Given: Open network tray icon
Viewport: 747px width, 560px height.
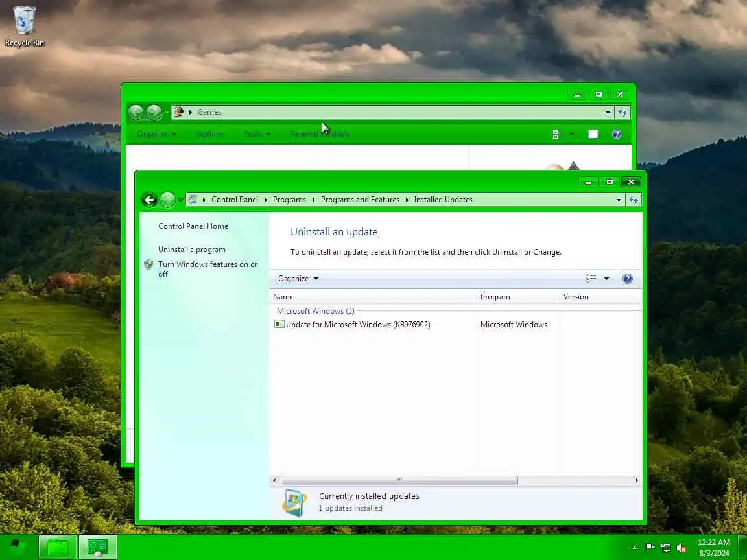Looking at the screenshot, I should [666, 548].
